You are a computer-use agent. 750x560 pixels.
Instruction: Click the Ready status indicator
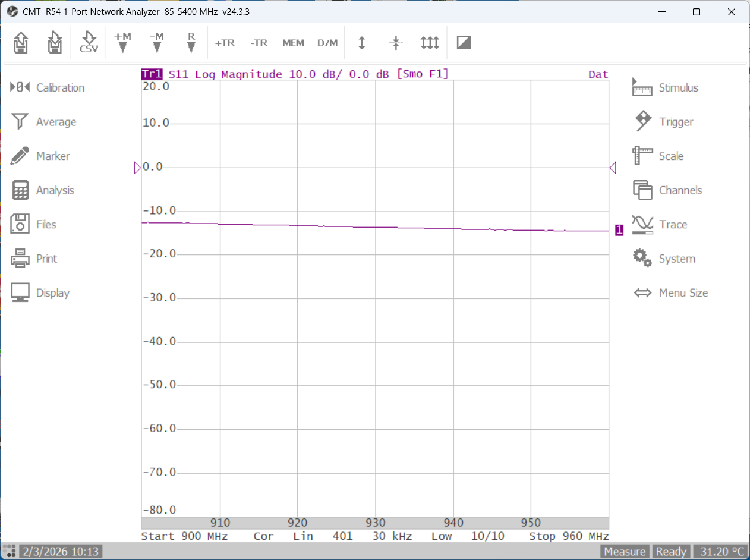pyautogui.click(x=671, y=552)
